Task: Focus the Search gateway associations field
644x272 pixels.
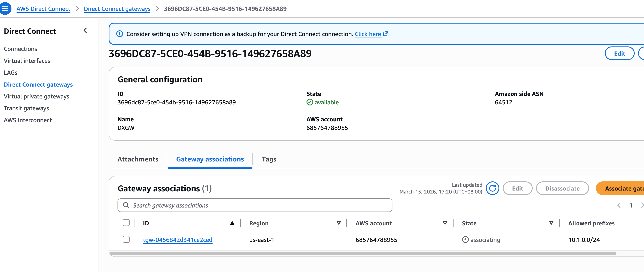Action: click(x=260, y=205)
